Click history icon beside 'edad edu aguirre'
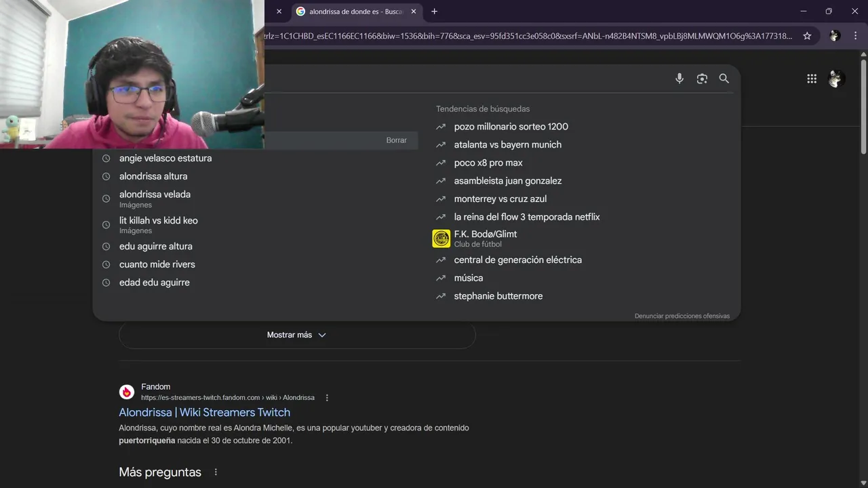The image size is (868, 488). click(x=106, y=283)
